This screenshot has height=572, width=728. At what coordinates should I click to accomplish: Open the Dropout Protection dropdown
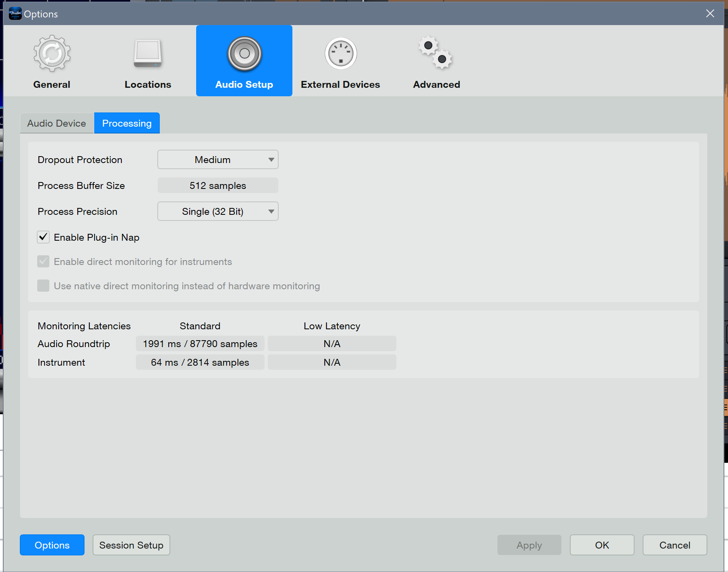pyautogui.click(x=218, y=160)
